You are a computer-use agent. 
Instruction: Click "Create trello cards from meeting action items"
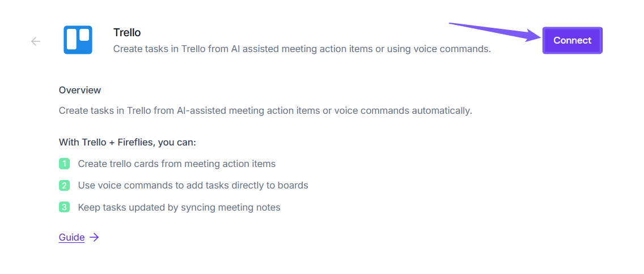click(x=176, y=164)
